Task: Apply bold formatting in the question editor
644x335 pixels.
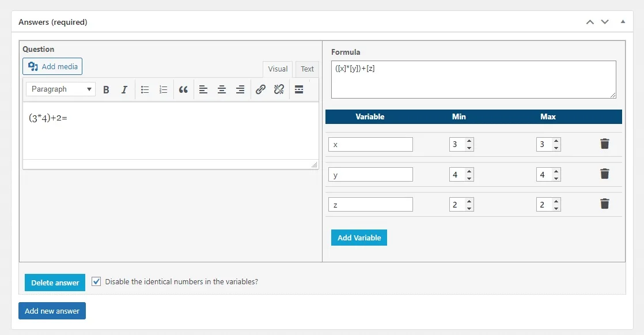Action: point(106,89)
